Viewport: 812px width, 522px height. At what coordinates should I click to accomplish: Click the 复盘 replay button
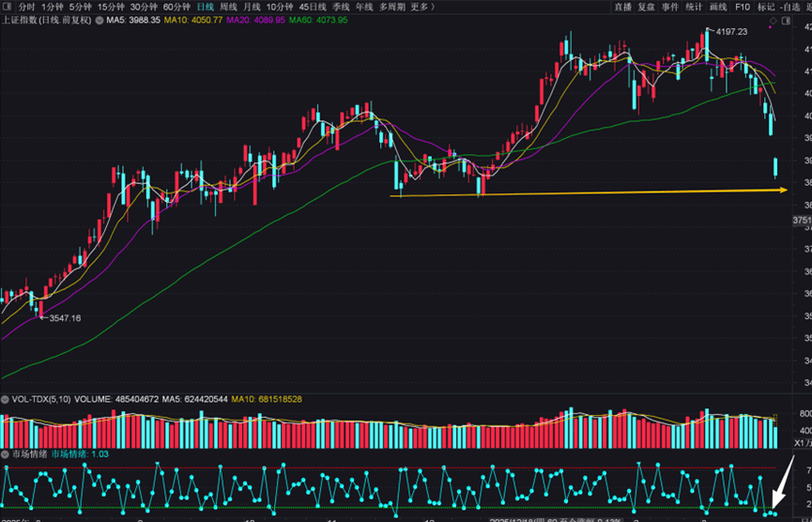click(646, 7)
